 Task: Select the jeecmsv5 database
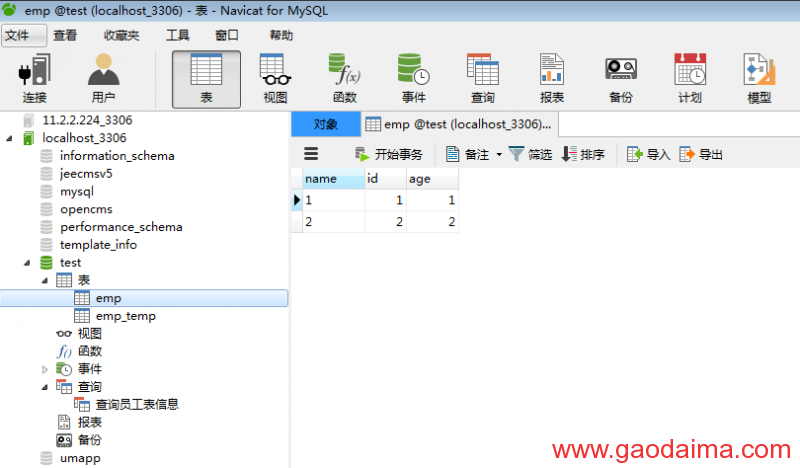tap(86, 174)
